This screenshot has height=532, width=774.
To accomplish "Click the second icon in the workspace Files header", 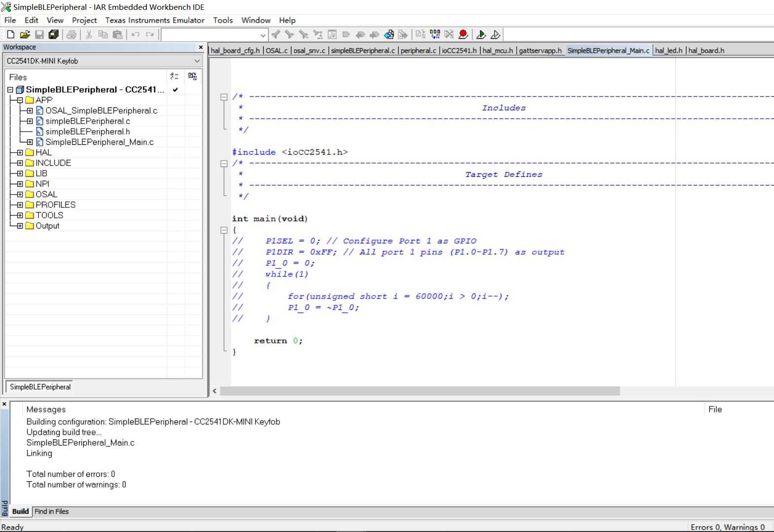I will 193,76.
